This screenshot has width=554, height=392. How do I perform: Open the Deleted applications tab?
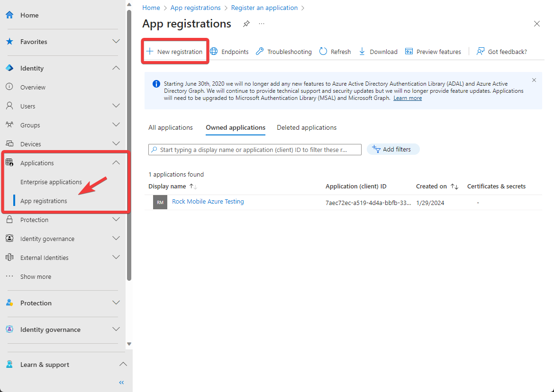(307, 127)
